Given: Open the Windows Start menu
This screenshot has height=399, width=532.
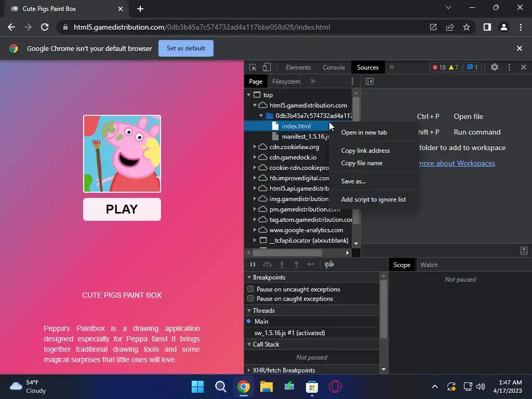Looking at the screenshot, I should (198, 387).
